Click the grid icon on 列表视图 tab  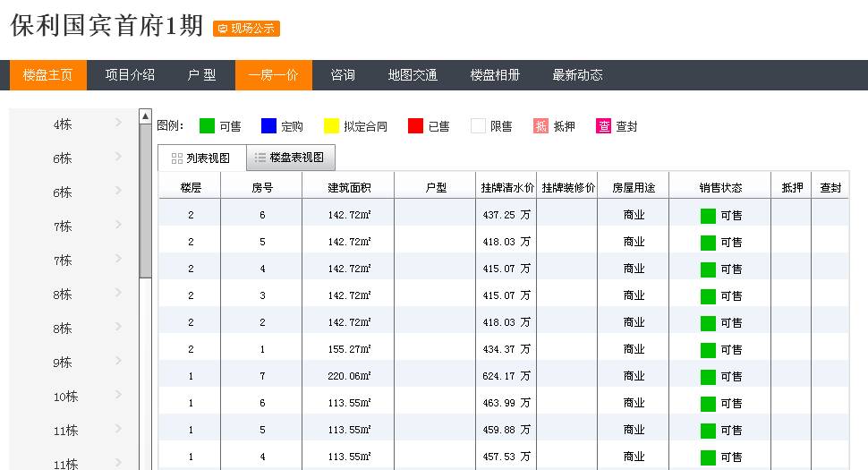(177, 158)
